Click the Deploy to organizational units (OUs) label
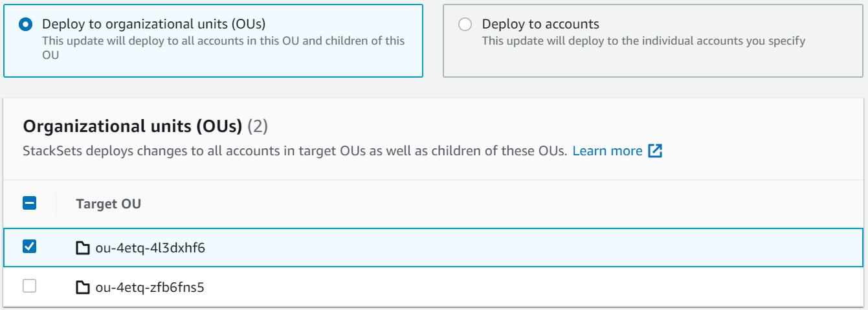The image size is (868, 310). coord(153,24)
